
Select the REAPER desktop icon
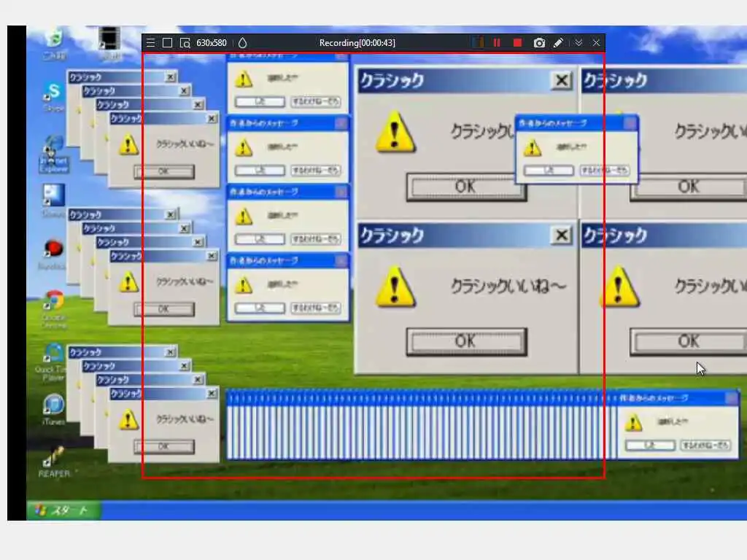54,462
